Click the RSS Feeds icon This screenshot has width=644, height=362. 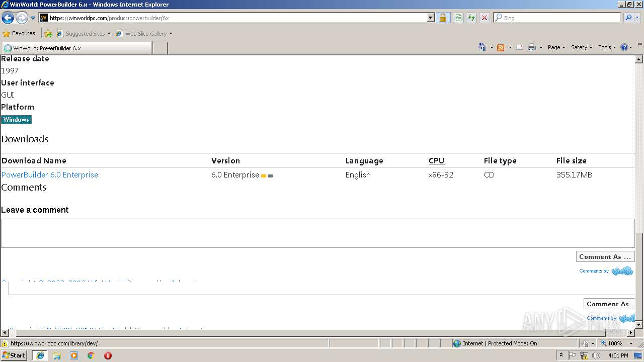(x=501, y=47)
